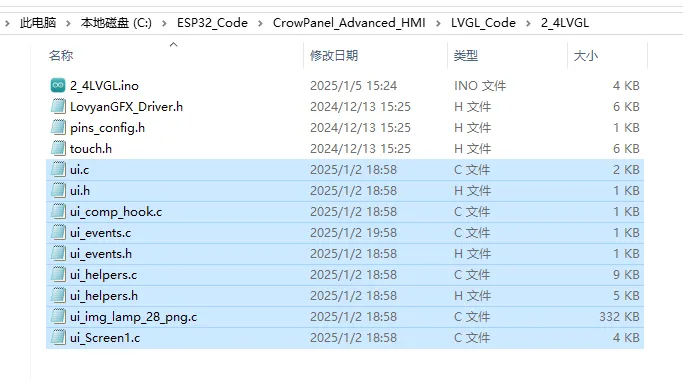
Task: Click the file icon of ui_events.h
Action: click(58, 253)
